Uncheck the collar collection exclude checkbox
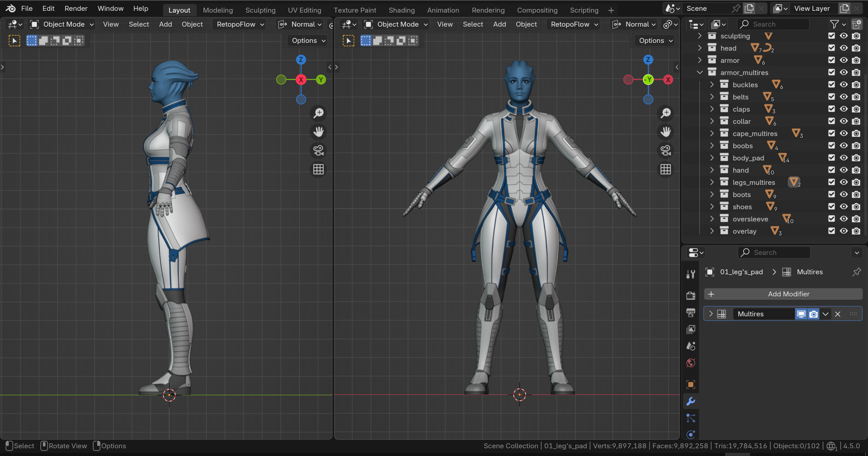The image size is (868, 456). point(831,121)
